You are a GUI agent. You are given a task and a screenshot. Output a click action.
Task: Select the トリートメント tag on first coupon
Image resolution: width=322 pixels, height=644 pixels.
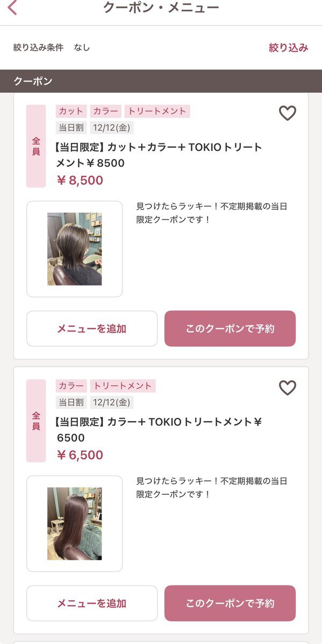coord(157,111)
